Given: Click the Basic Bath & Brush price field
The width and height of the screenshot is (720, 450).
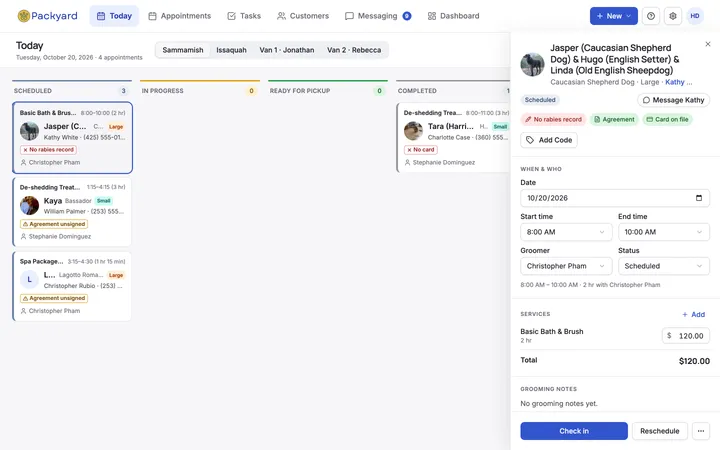Looking at the screenshot, I should click(686, 336).
